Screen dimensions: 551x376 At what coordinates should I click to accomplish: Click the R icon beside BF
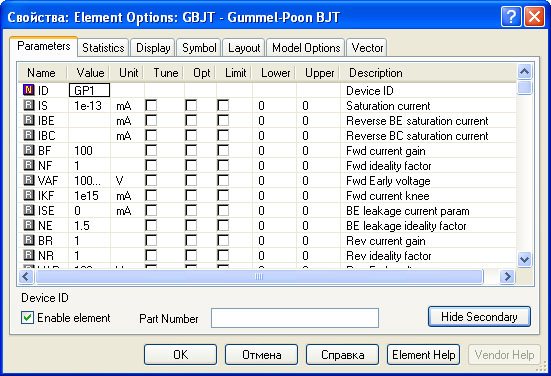pyautogui.click(x=28, y=150)
